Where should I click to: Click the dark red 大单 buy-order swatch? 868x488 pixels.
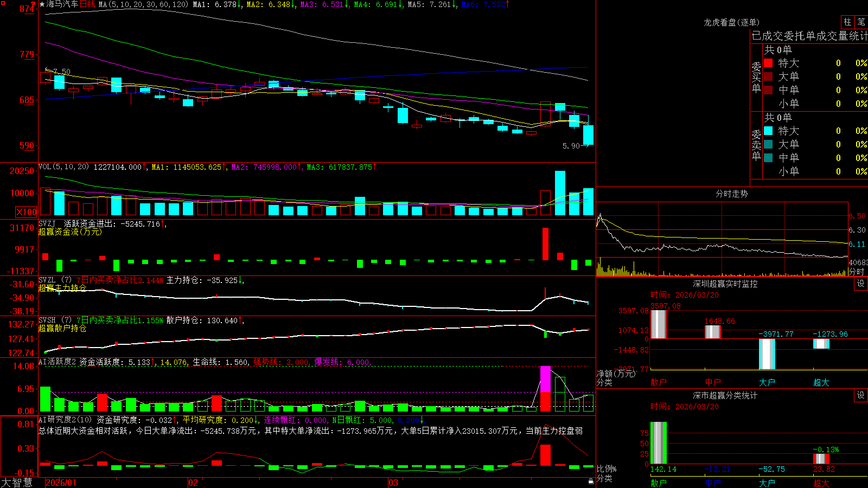(768, 76)
